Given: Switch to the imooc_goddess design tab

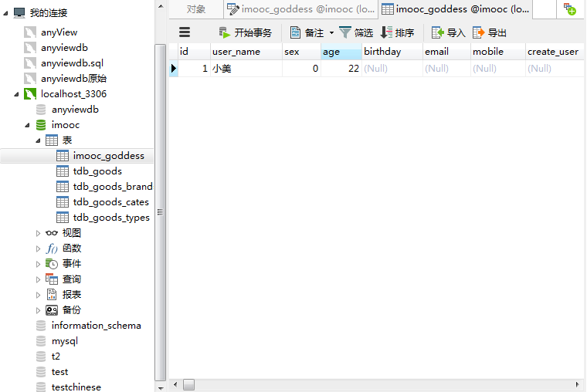Looking at the screenshot, I should pyautogui.click(x=301, y=9).
